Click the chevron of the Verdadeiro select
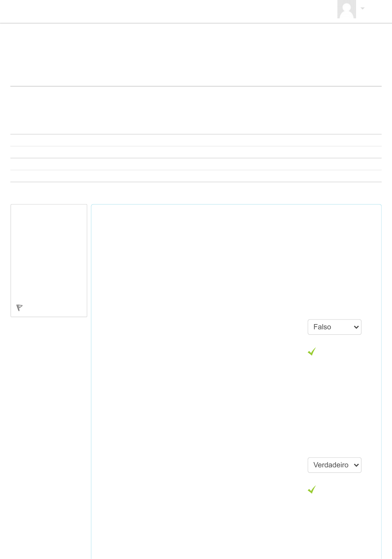The height and width of the screenshot is (559, 392). pyautogui.click(x=356, y=465)
